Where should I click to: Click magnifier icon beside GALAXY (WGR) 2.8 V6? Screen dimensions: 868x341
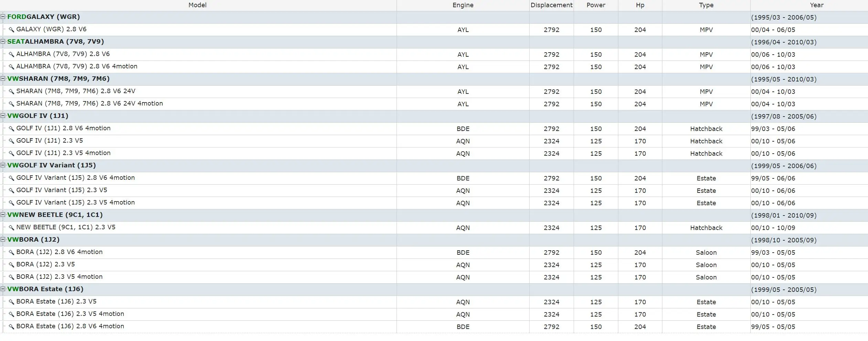[11, 30]
